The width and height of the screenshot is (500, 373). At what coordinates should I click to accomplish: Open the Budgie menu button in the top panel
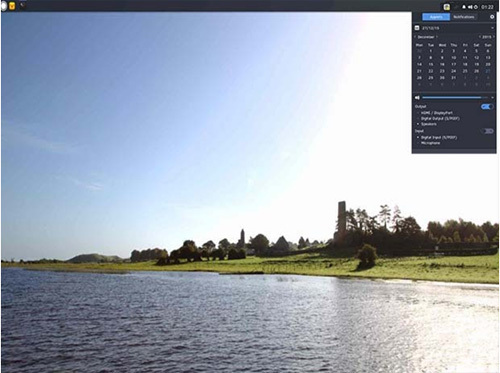coord(4,6)
